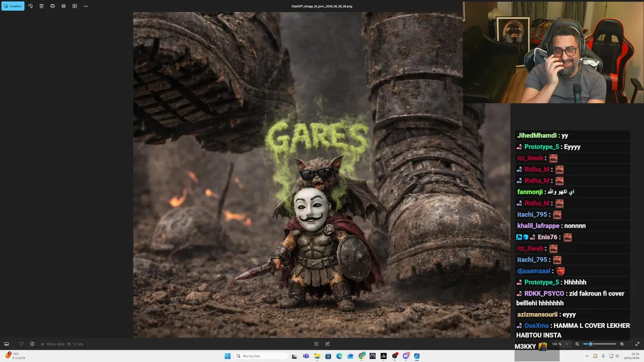
Task: Rotate the image with the rotate icon
Action: tap(30, 6)
